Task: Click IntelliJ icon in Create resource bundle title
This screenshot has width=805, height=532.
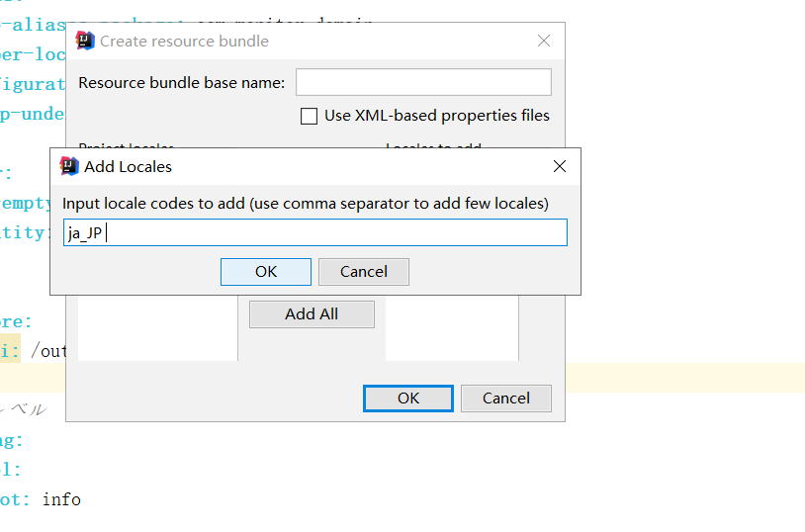Action: [x=85, y=41]
